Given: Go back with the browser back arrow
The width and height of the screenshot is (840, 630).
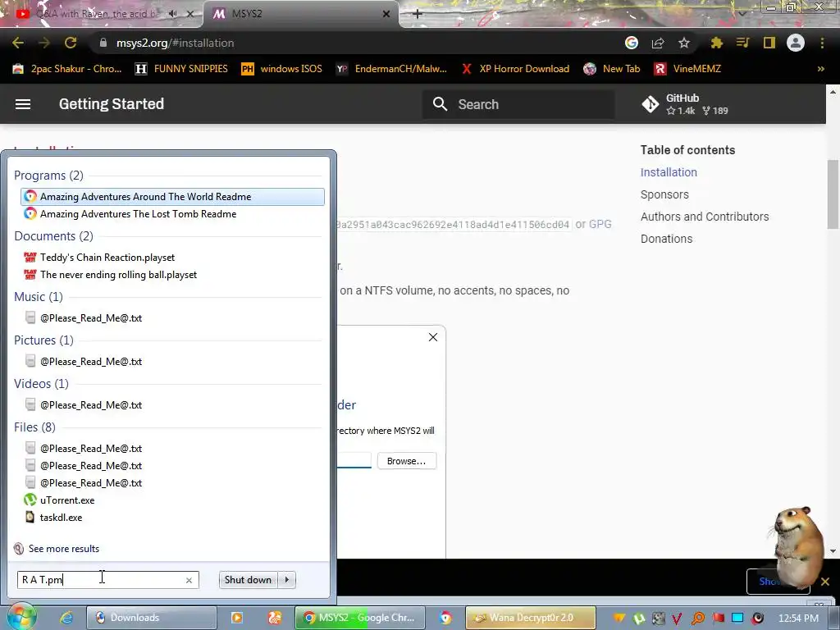Looking at the screenshot, I should (x=18, y=43).
